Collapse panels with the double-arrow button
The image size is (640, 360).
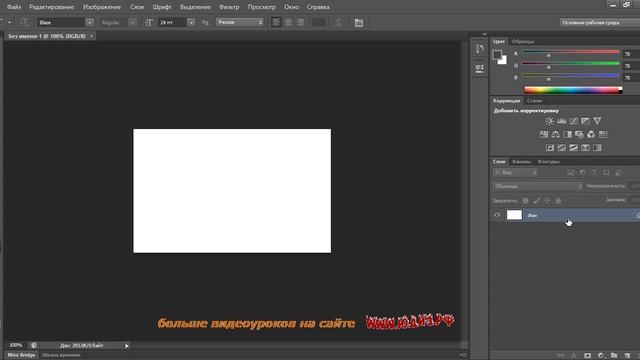pyautogui.click(x=484, y=34)
